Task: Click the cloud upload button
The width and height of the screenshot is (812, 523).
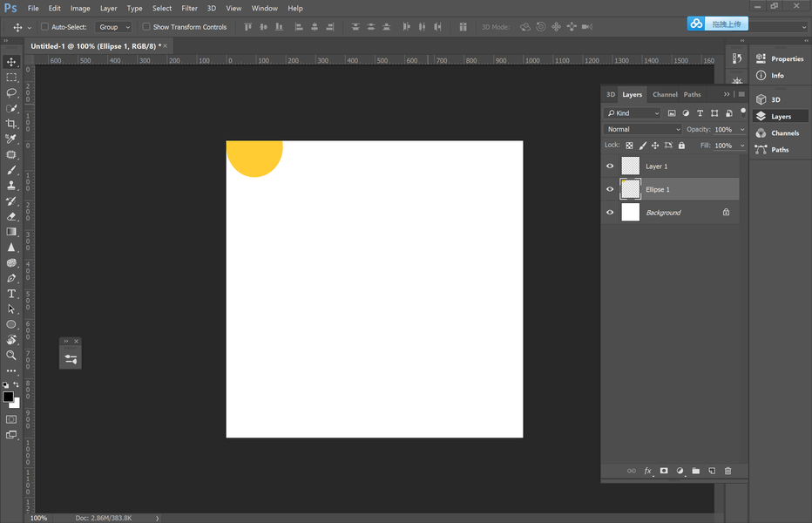Action: click(718, 24)
